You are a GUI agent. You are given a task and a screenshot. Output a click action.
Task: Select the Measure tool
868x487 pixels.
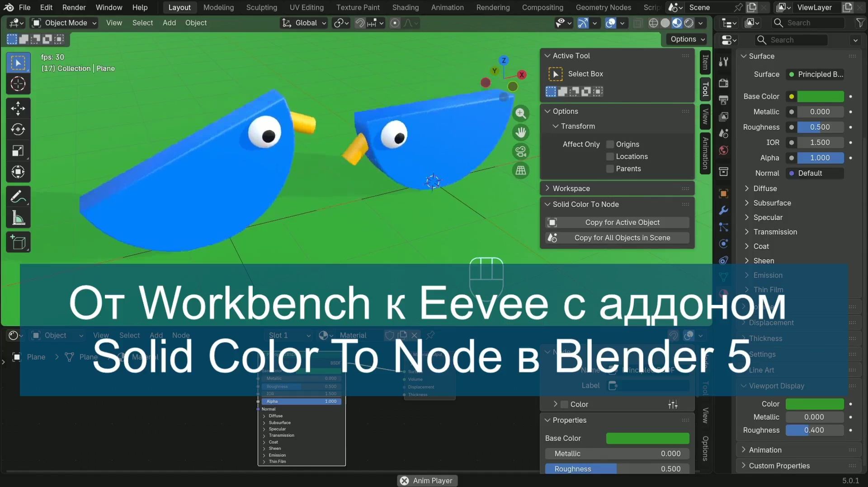point(18,218)
